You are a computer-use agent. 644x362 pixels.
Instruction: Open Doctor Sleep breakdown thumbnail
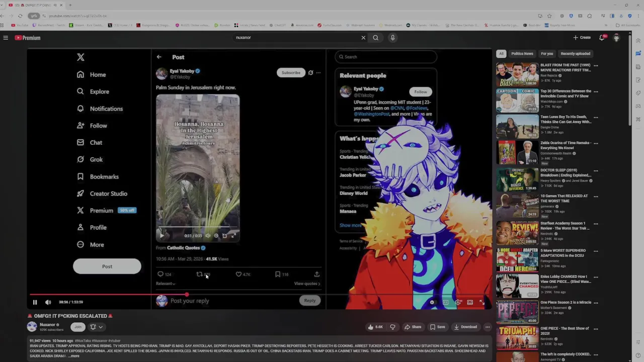517,179
